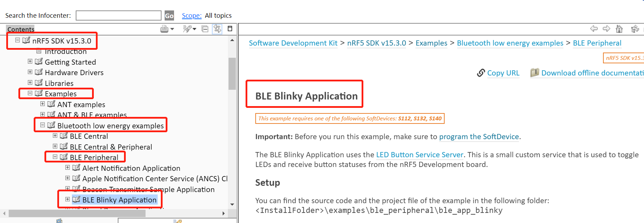Viewport: 644px width, 223px height.
Task: Expand the BLE Blinky Application node
Action: click(x=67, y=199)
